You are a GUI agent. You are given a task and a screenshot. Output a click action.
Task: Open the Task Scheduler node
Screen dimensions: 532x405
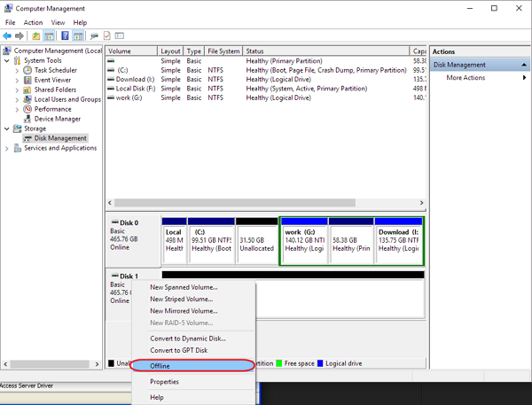tap(55, 70)
